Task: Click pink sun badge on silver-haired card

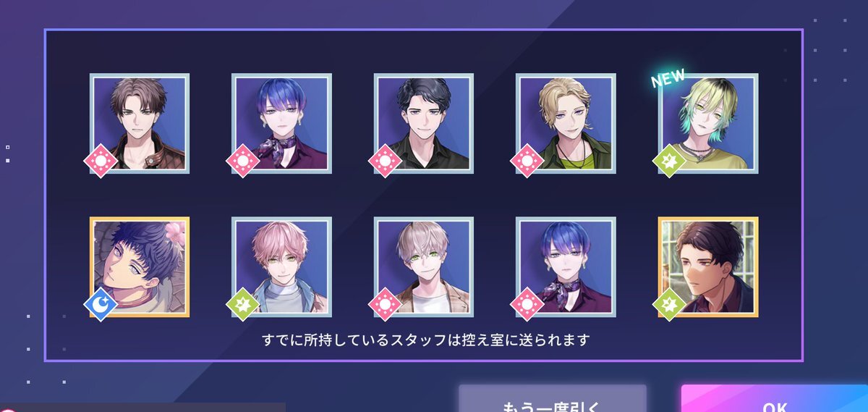Action: (386, 304)
